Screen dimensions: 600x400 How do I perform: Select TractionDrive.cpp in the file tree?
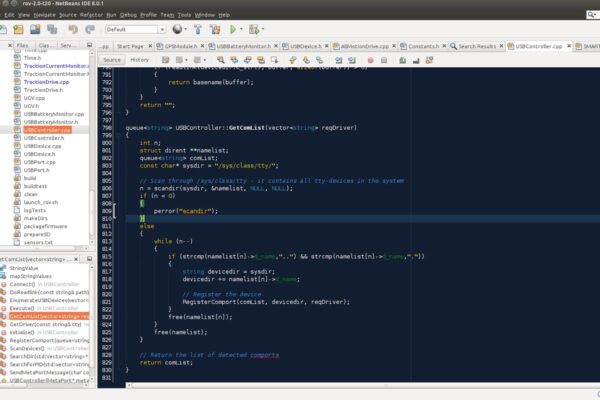pos(46,82)
